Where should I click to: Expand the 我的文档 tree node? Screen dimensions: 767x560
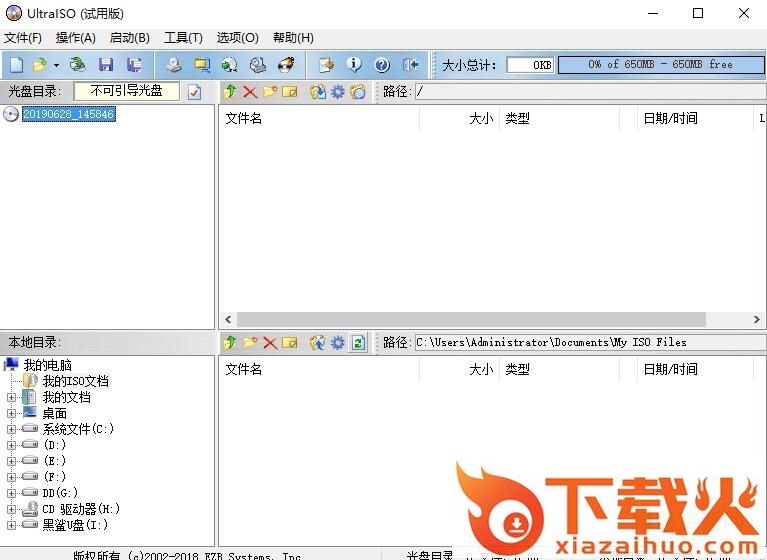tap(12, 398)
